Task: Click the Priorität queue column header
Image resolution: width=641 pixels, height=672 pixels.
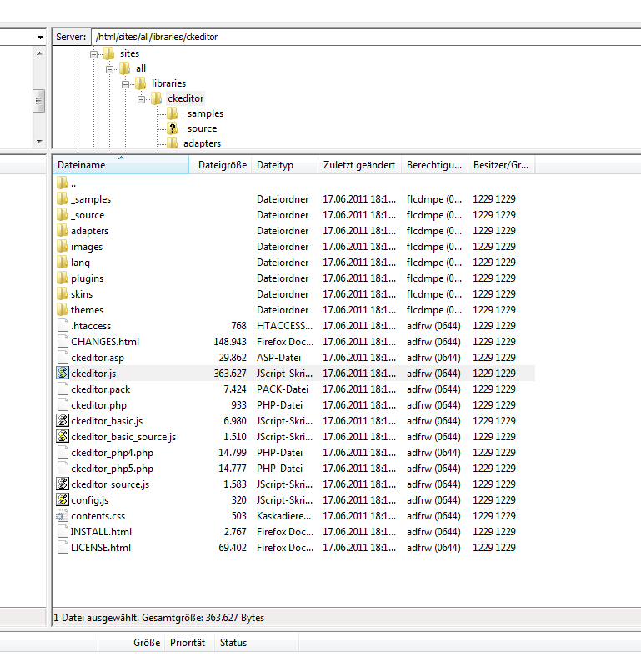Action: pos(187,643)
